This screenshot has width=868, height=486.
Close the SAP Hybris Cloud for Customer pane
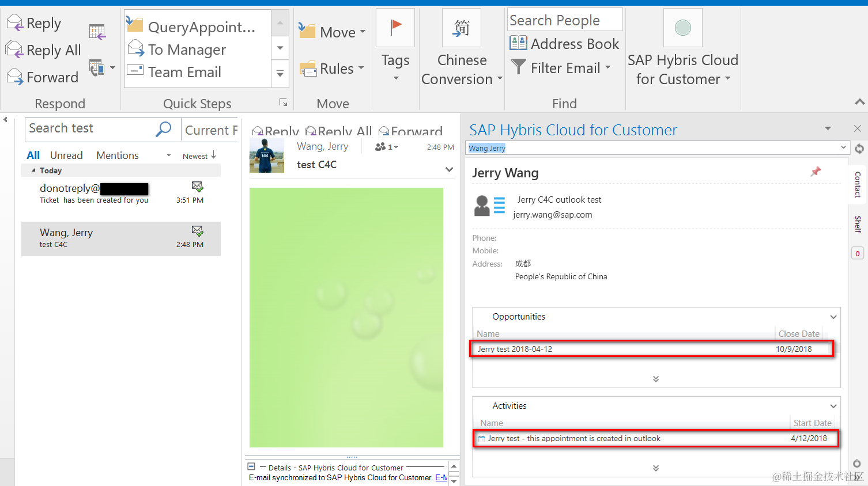tap(858, 128)
